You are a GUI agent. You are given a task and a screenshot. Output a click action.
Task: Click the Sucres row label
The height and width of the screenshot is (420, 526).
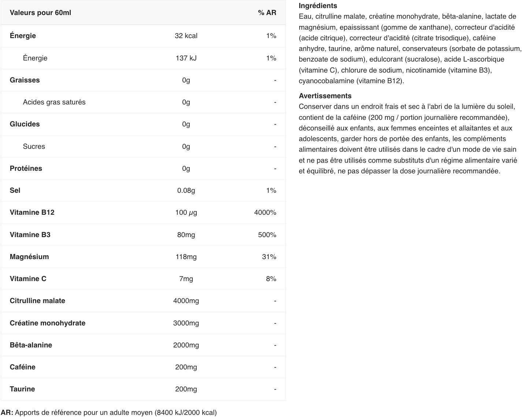(x=34, y=147)
